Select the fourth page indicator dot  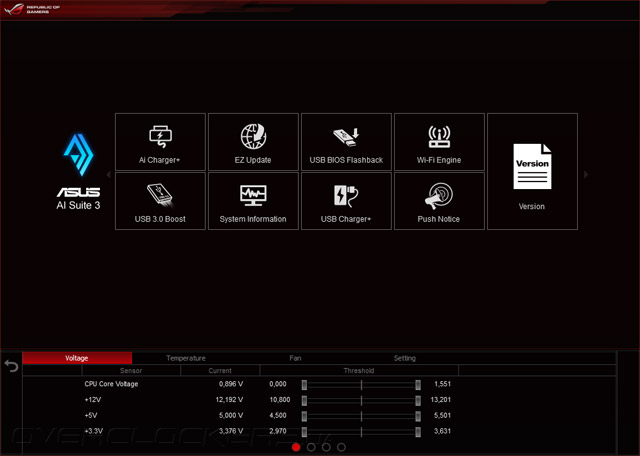pyautogui.click(x=341, y=447)
